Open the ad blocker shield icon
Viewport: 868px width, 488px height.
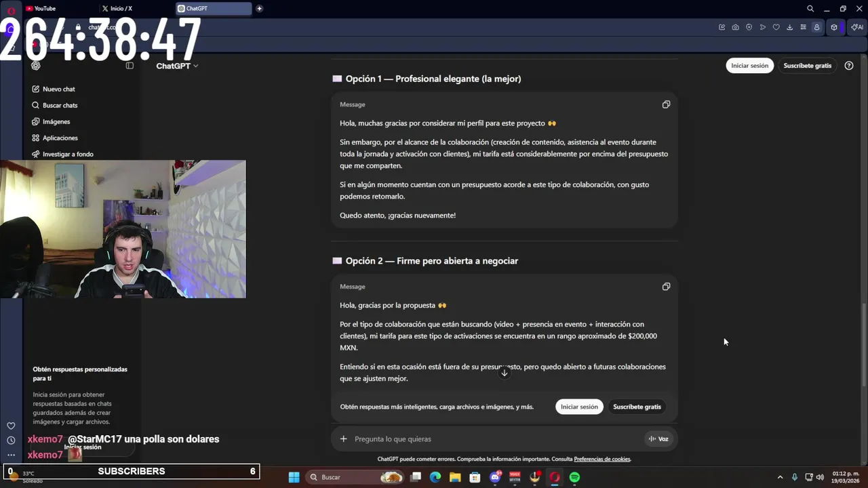tap(749, 27)
